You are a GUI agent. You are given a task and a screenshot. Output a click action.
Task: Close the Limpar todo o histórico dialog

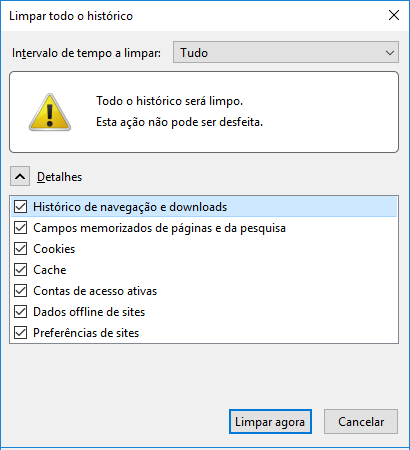(394, 15)
